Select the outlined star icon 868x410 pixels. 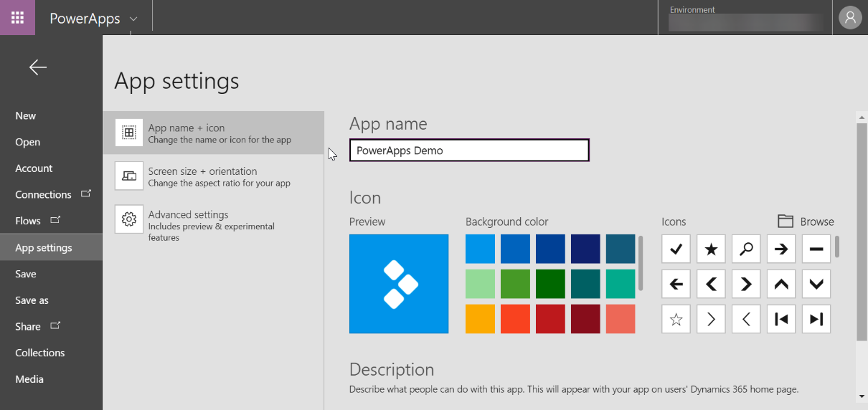tap(676, 319)
